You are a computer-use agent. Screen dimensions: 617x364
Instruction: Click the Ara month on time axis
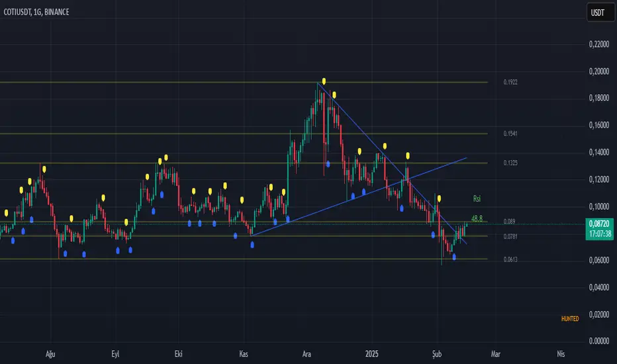307,354
